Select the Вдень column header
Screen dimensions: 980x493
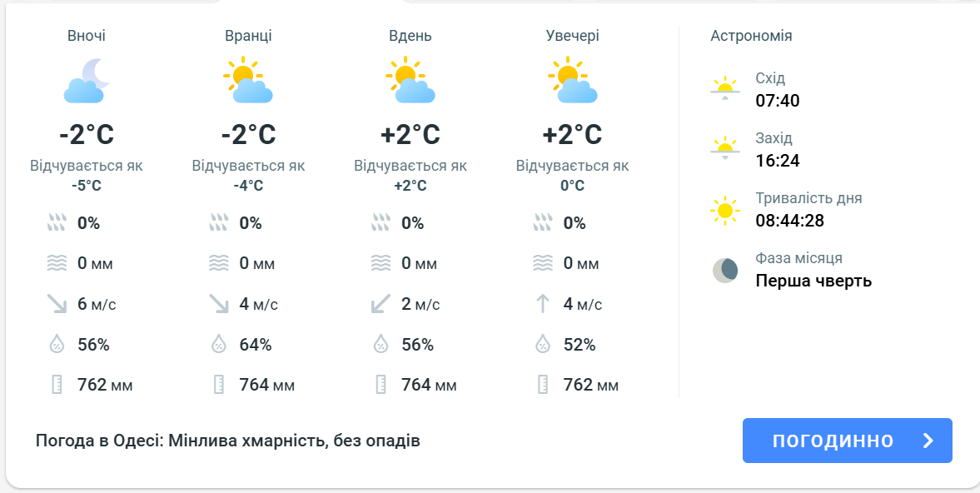click(410, 36)
